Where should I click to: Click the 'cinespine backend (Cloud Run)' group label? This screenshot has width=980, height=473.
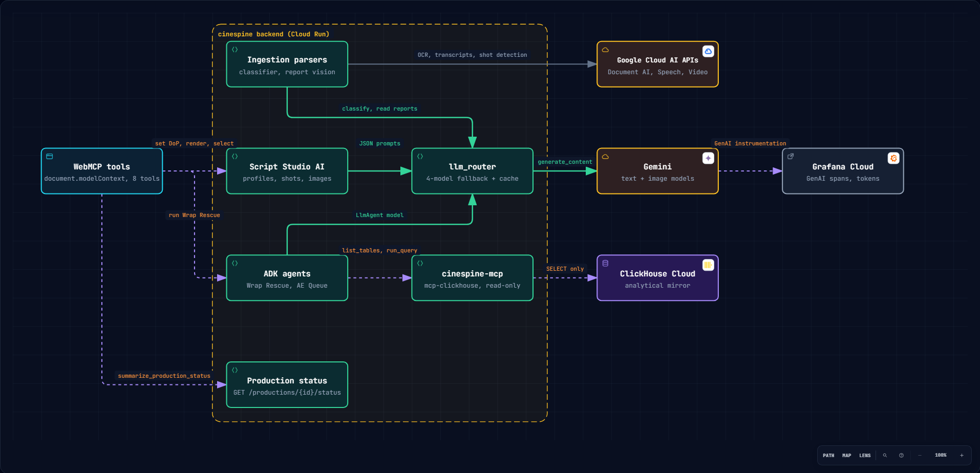point(273,34)
